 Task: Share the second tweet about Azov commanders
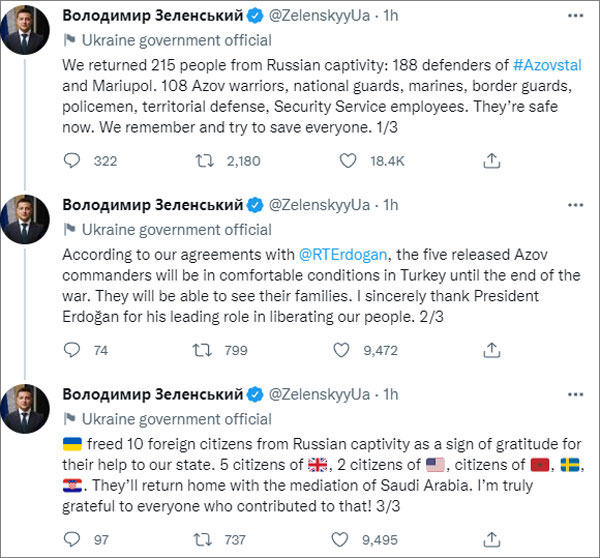pos(491,349)
